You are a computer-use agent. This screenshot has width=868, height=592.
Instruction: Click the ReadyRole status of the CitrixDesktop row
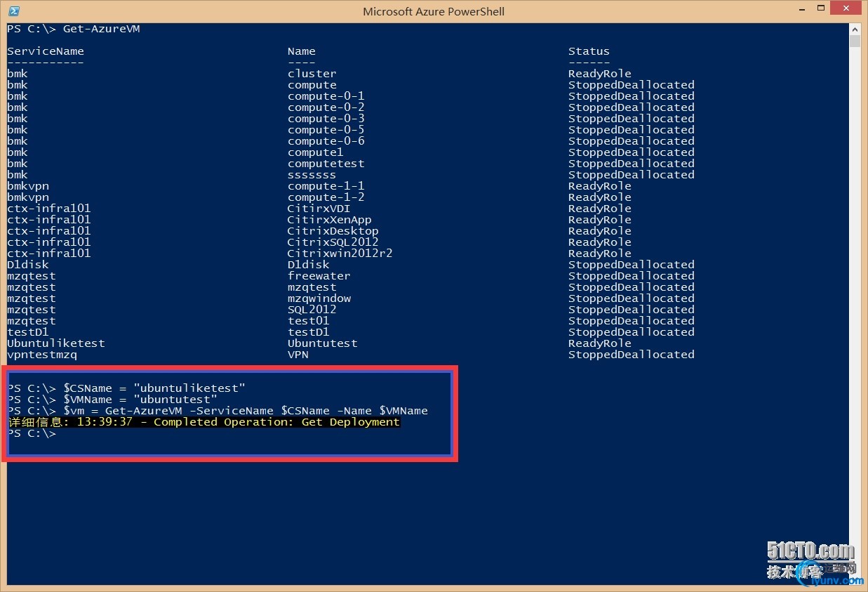click(600, 231)
